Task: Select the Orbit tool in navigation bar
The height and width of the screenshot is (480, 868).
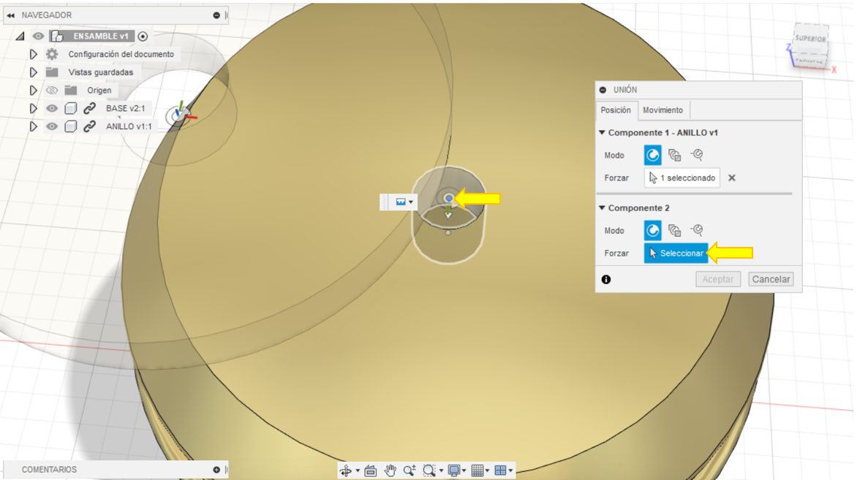Action: 346,471
